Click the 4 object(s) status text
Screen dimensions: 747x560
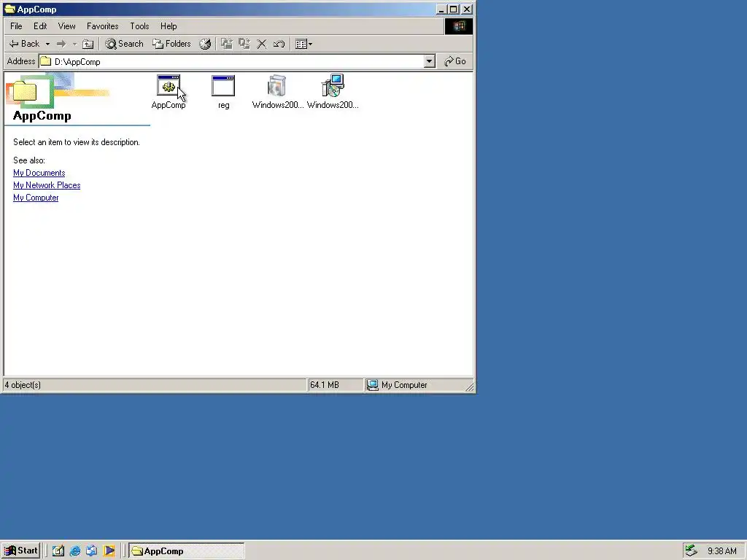(23, 385)
